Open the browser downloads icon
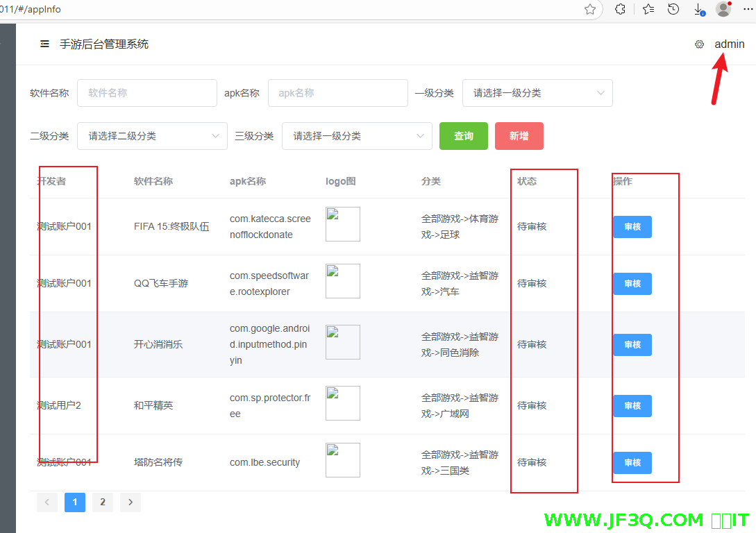Viewport: 756px width, 533px height. coord(698,10)
